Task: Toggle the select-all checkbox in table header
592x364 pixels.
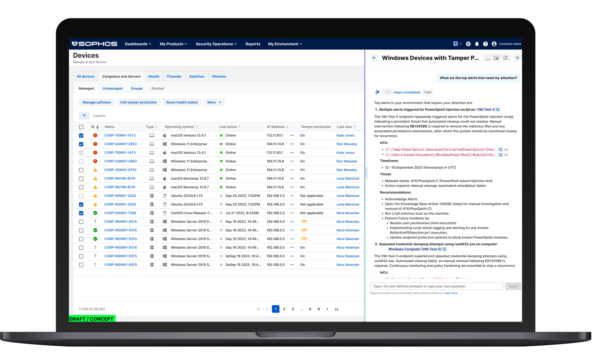Action: click(x=81, y=127)
